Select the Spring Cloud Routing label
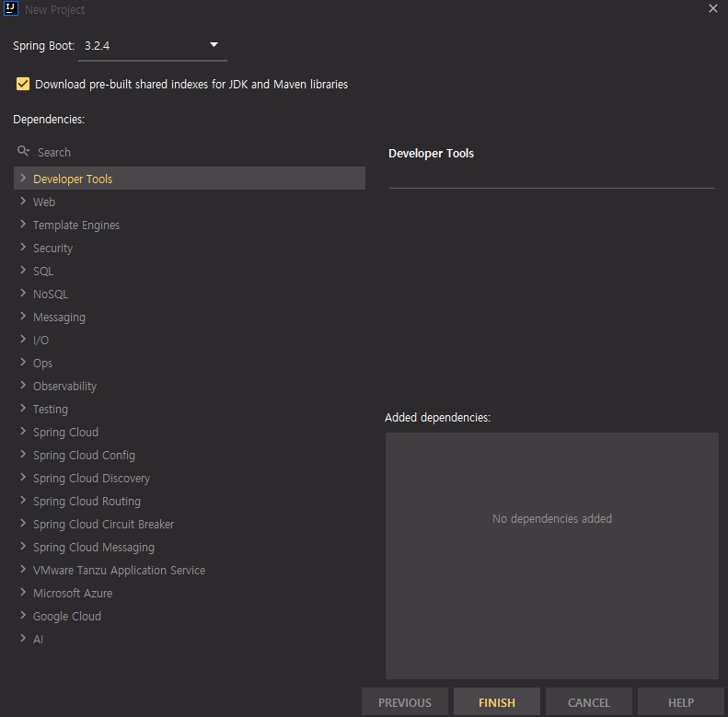Image resolution: width=728 pixels, height=717 pixels. 87,502
